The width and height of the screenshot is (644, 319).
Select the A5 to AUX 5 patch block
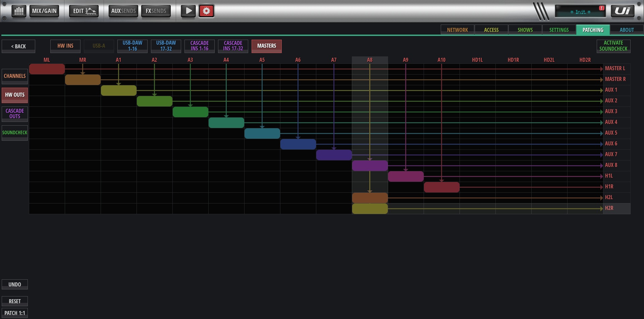tap(262, 133)
